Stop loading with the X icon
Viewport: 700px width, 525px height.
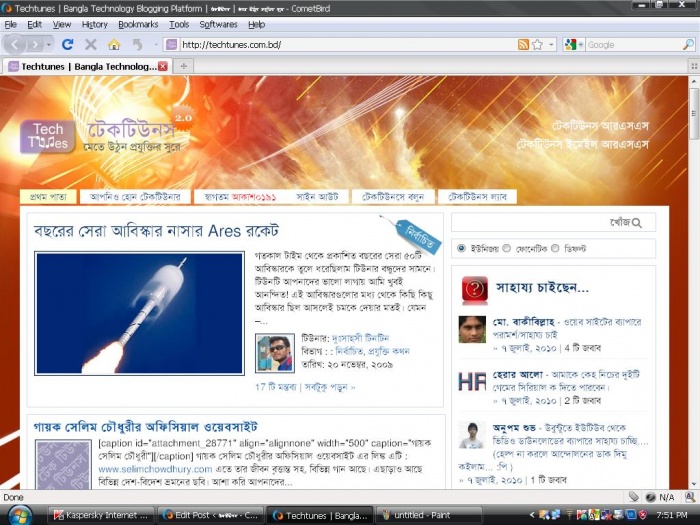point(91,44)
